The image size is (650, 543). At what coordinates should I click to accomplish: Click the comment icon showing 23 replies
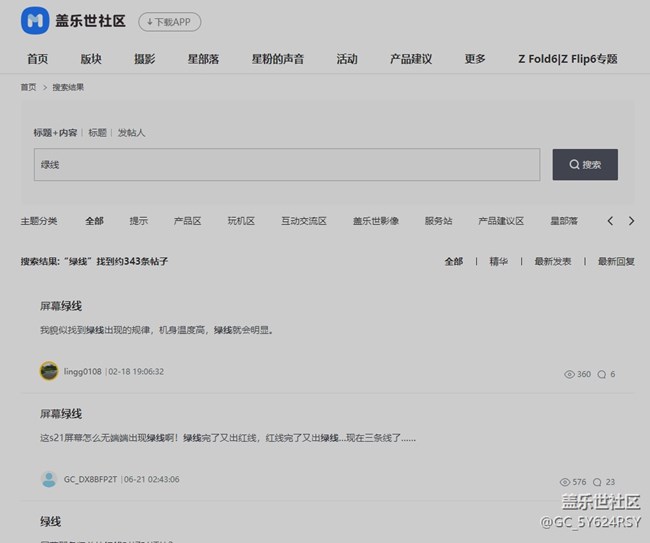[600, 482]
